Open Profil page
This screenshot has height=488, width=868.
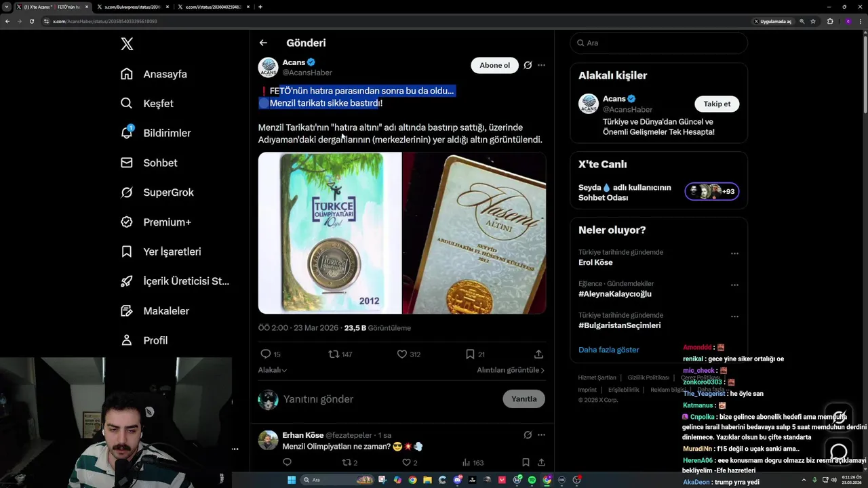144,340
